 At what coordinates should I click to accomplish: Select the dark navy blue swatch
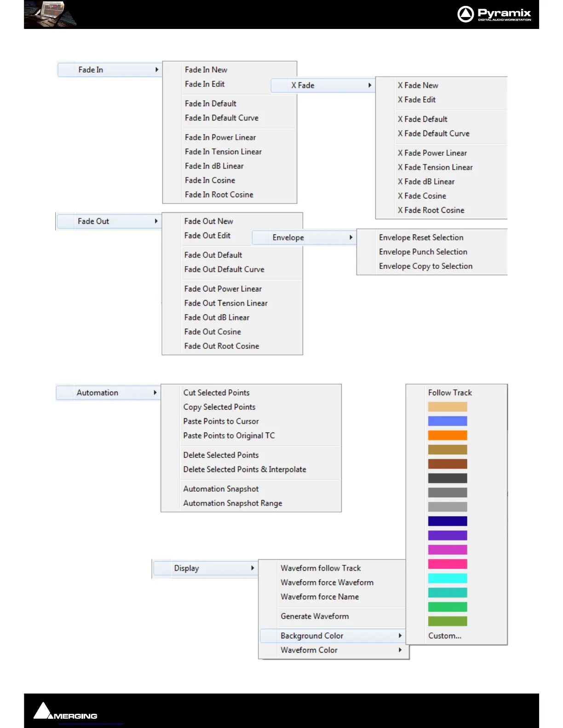(x=448, y=521)
